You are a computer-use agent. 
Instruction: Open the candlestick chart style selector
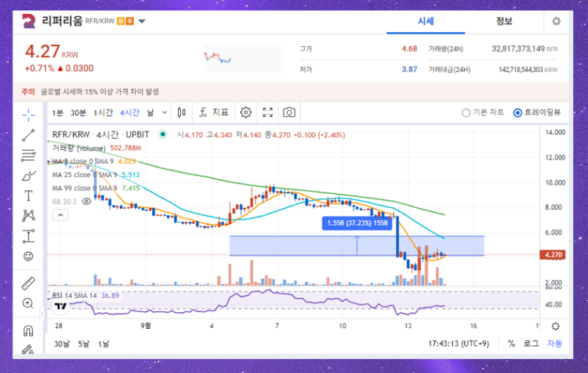click(x=182, y=112)
